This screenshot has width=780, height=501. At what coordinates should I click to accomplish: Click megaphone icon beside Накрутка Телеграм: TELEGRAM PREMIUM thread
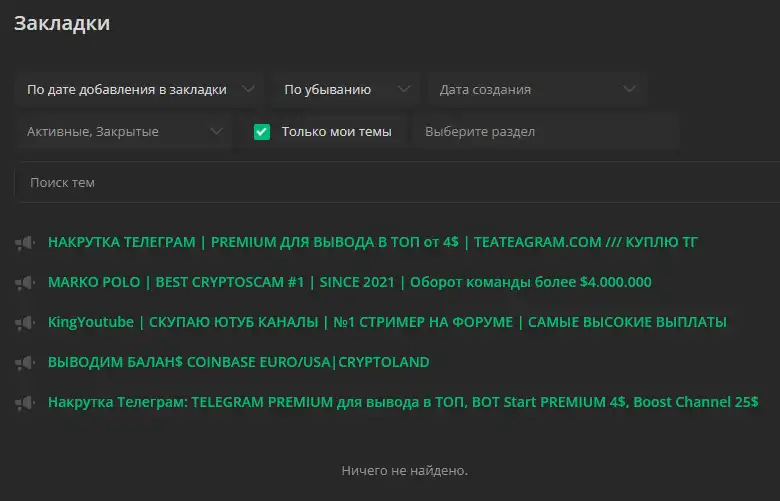coord(25,402)
